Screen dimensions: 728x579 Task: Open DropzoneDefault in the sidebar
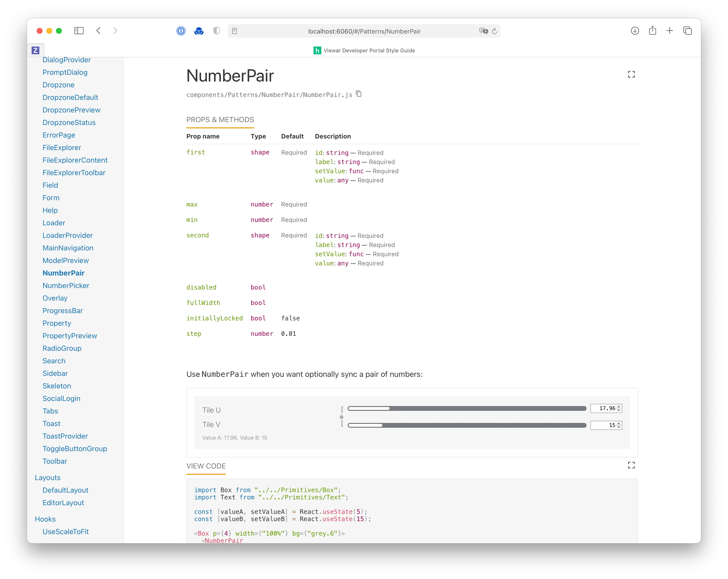click(70, 97)
